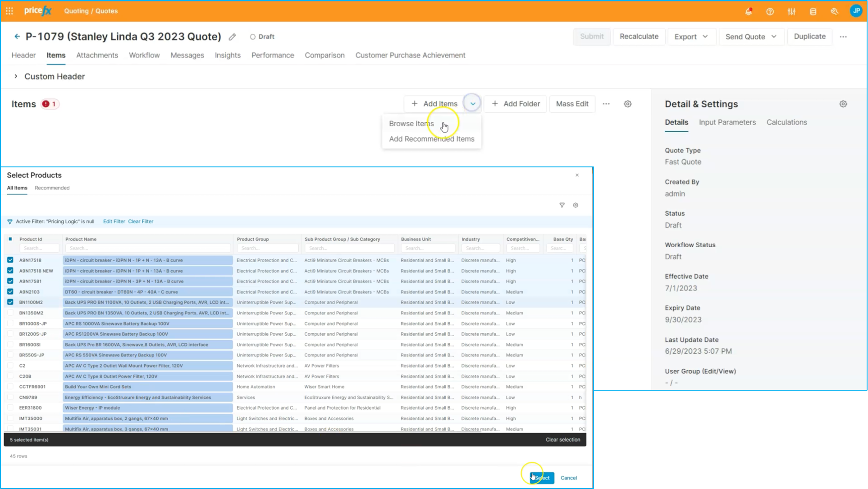Click the sliders configuration icon in top bar

pyautogui.click(x=791, y=11)
